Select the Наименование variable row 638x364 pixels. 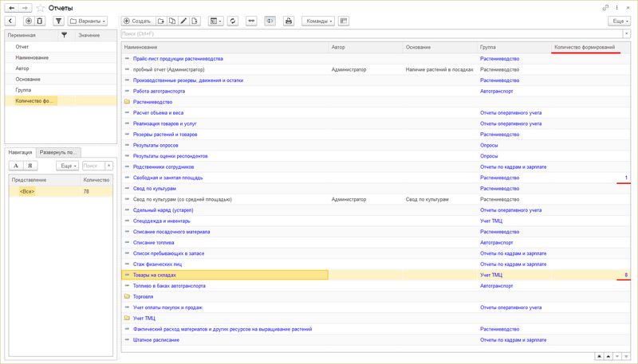point(61,57)
